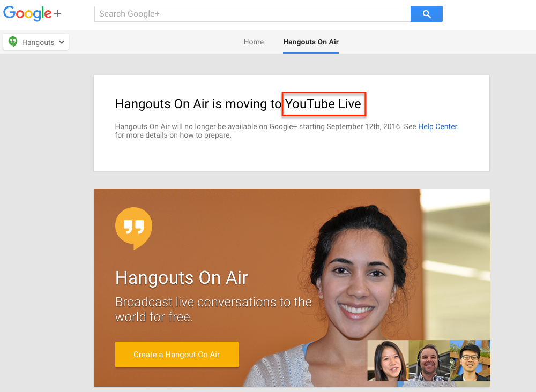Switch to the Home tab
Image resolution: width=536 pixels, height=392 pixels.
click(254, 42)
